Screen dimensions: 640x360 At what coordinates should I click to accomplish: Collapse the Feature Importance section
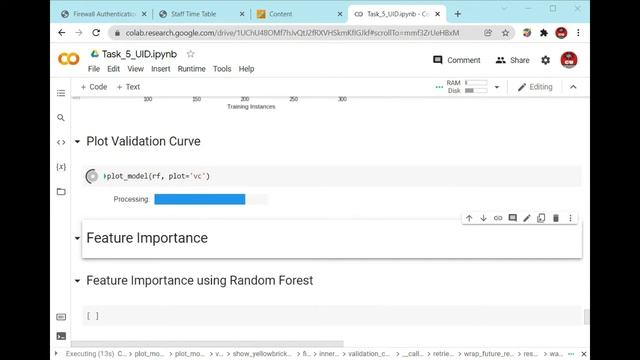point(77,238)
